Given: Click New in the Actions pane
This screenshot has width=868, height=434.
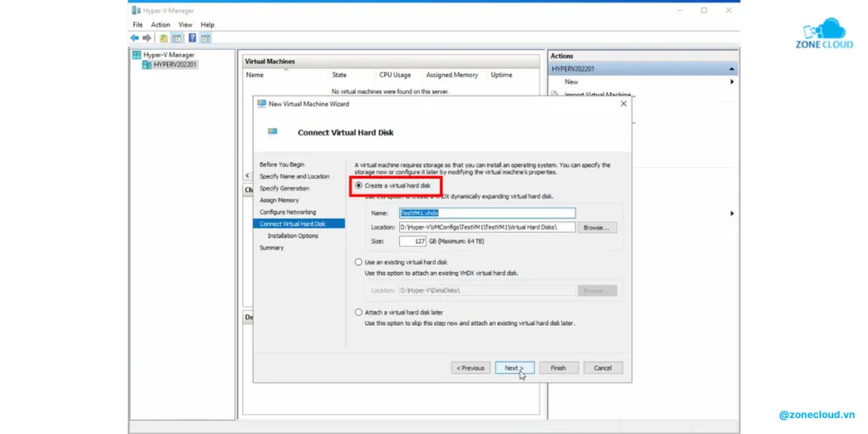Looking at the screenshot, I should tap(571, 82).
